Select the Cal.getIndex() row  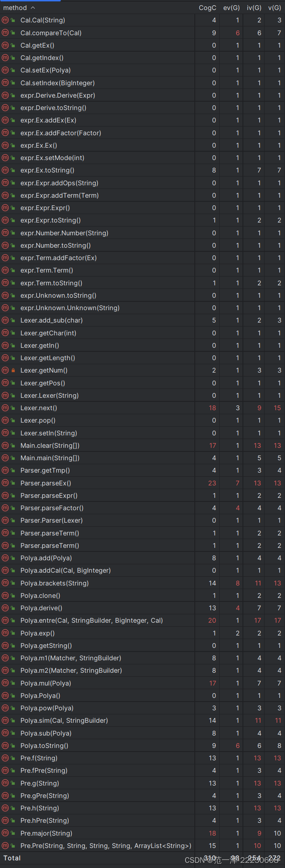tap(142, 58)
